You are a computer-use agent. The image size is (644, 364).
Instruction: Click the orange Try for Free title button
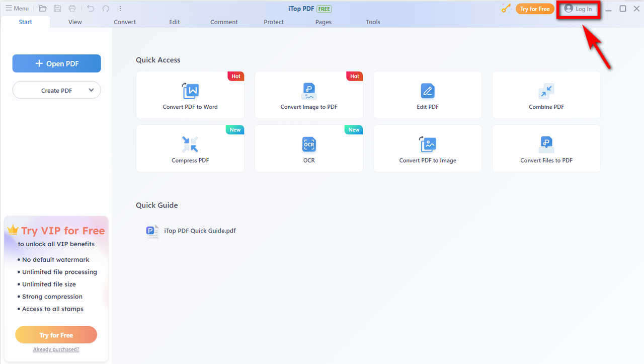(x=535, y=9)
